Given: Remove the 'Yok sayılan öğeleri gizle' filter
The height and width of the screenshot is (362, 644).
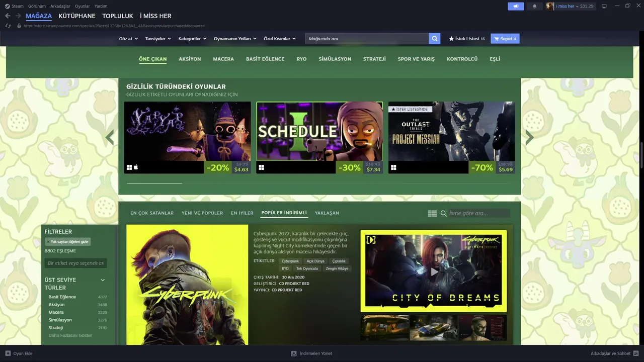Looking at the screenshot, I should pos(48,242).
